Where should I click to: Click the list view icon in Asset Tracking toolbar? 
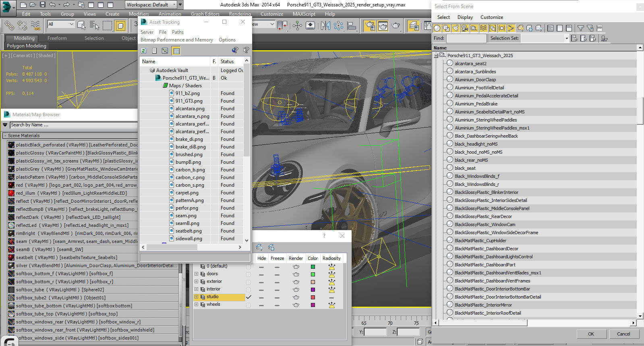[154, 50]
